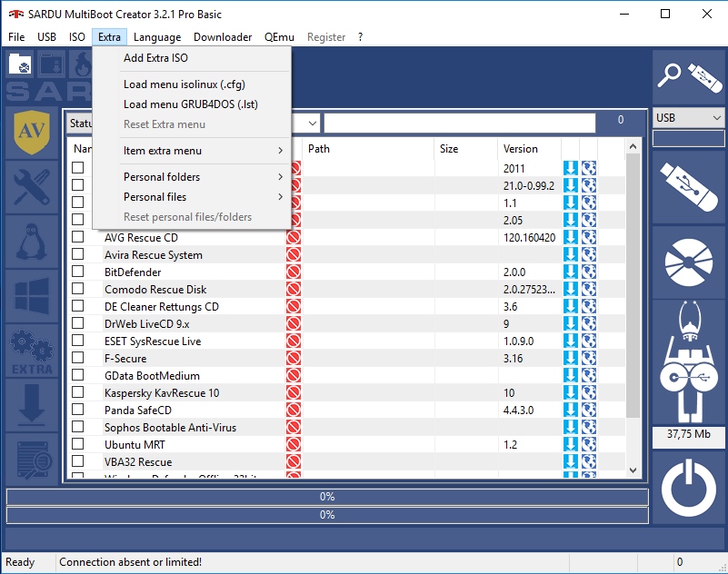
Task: Click the ISO folder icon in top toolbar
Action: 20,64
